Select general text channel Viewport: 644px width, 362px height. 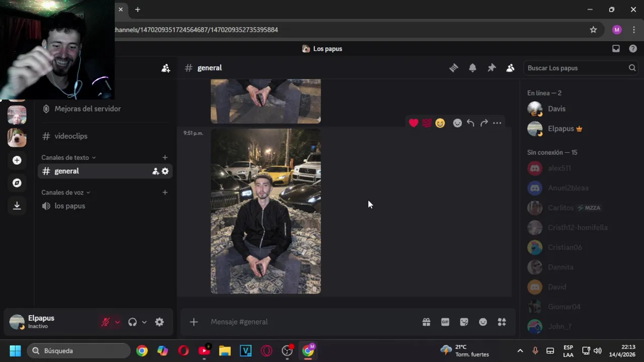pyautogui.click(x=105, y=171)
